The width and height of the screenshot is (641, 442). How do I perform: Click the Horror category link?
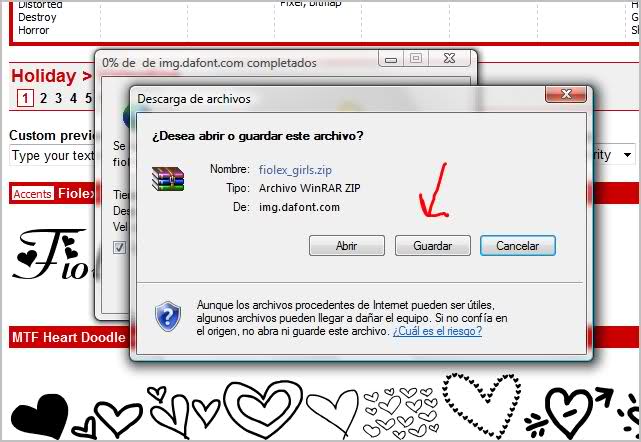pyautogui.click(x=34, y=31)
